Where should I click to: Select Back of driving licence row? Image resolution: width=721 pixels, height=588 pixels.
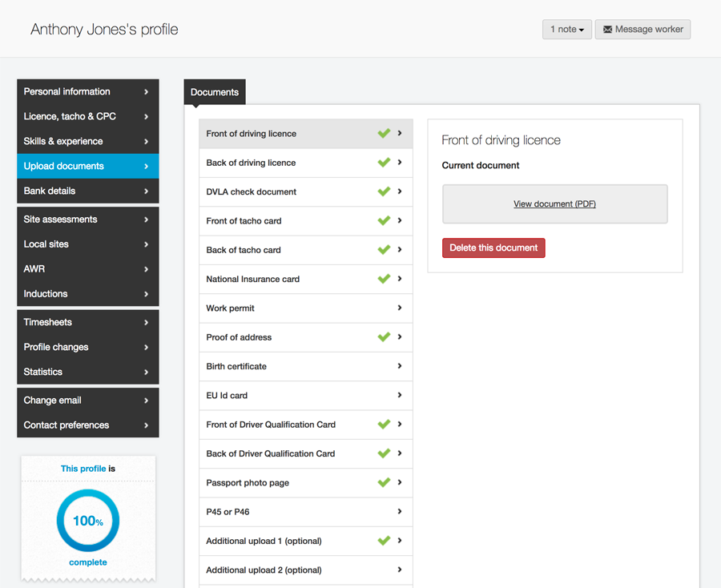(306, 163)
